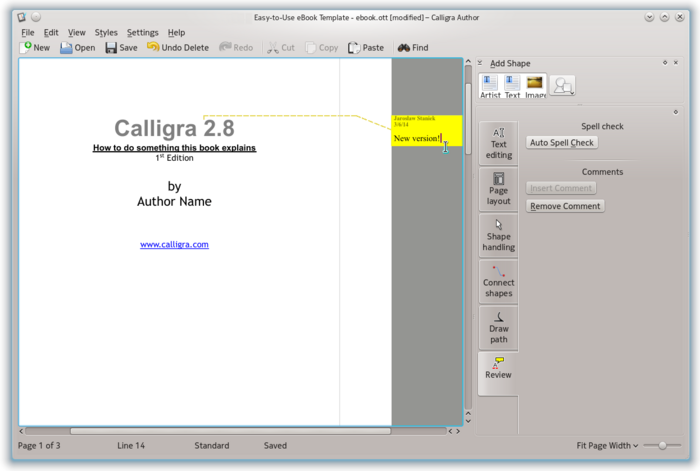
Task: Toggle Auto Spell Check
Action: pyautogui.click(x=561, y=143)
